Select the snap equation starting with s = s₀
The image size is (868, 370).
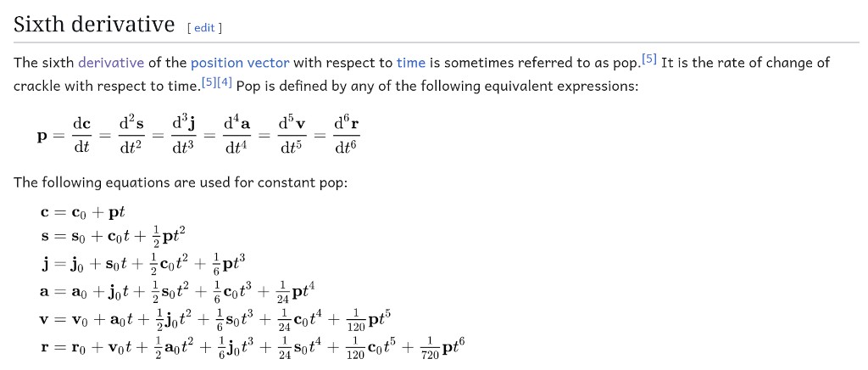coord(111,238)
